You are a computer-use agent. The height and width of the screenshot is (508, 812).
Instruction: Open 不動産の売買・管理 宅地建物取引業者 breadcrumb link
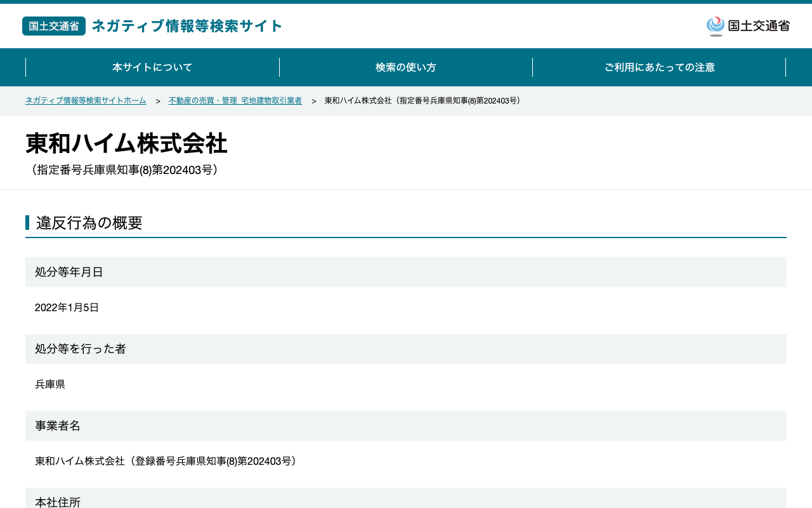click(x=235, y=101)
